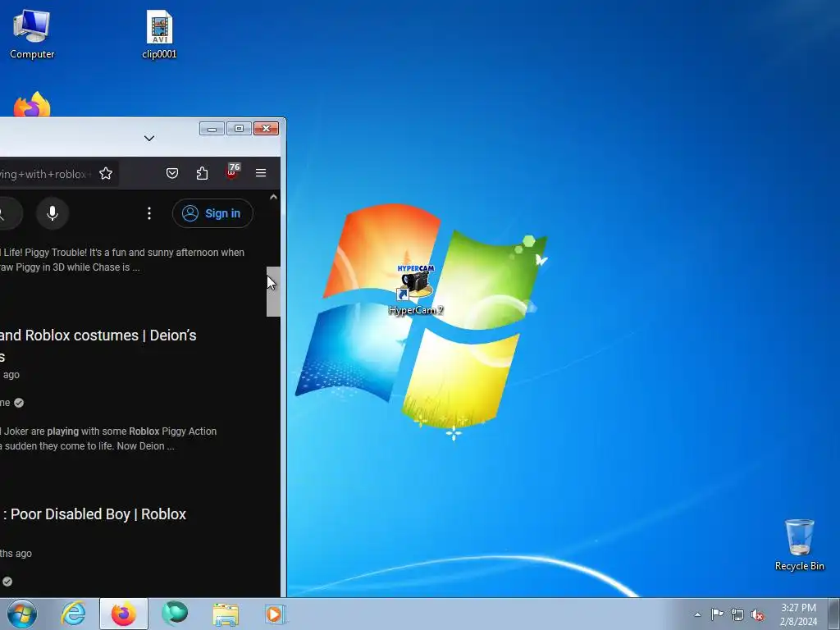
Task: Minimize the Firefox window
Action: [x=212, y=129]
